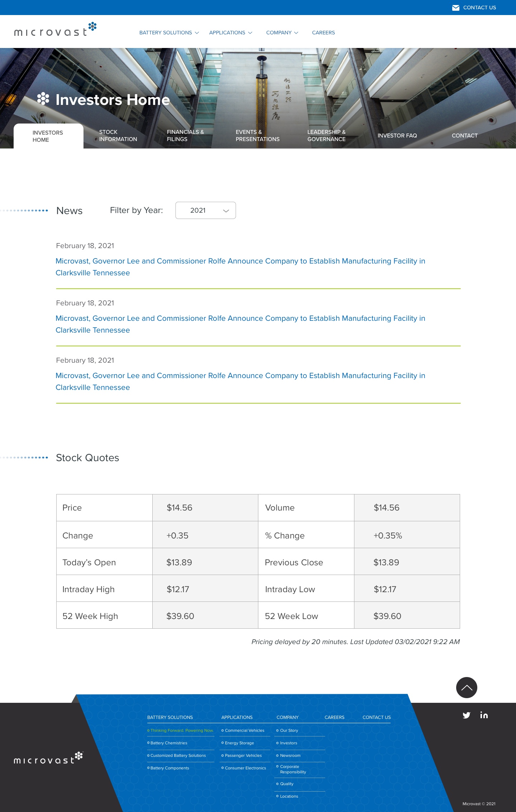
Task: Click the % Change value +0.35% cell
Action: click(x=407, y=535)
